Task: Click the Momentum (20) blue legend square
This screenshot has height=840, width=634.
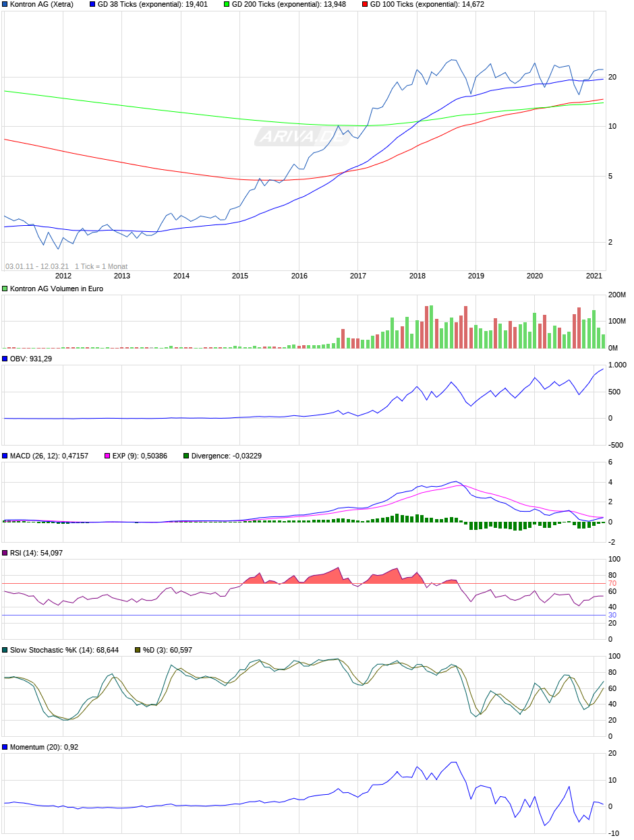Action: pyautogui.click(x=5, y=747)
